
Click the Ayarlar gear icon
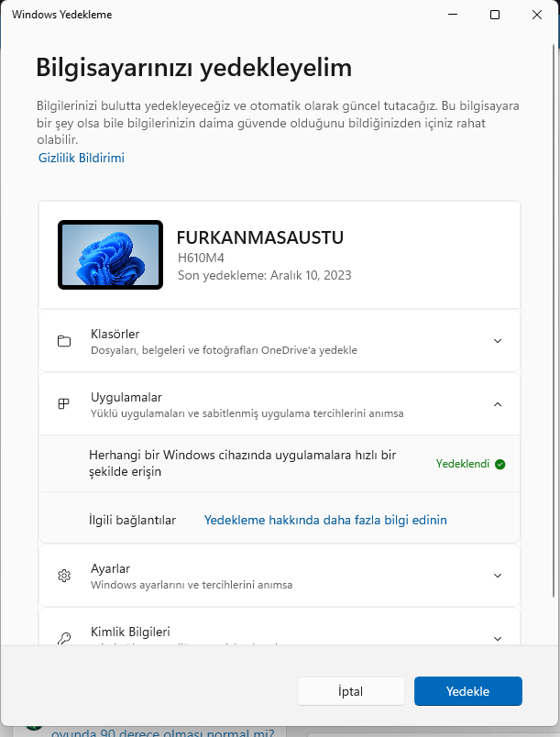[x=64, y=576]
